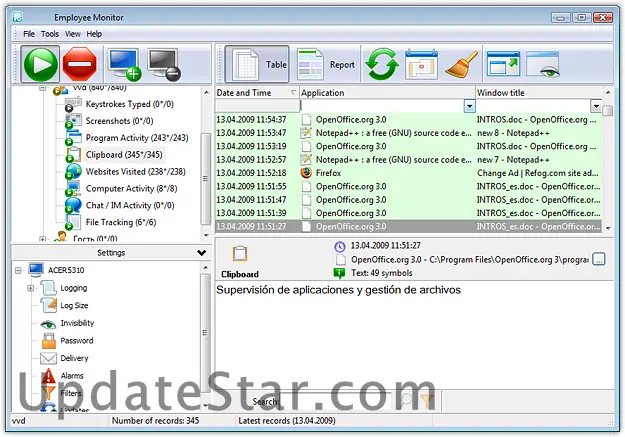Click the add computer monitor icon

click(124, 65)
